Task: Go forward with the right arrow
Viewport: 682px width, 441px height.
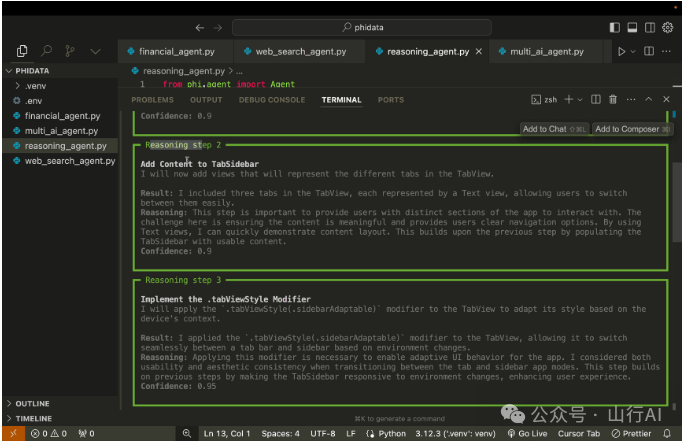Action: 217,28
